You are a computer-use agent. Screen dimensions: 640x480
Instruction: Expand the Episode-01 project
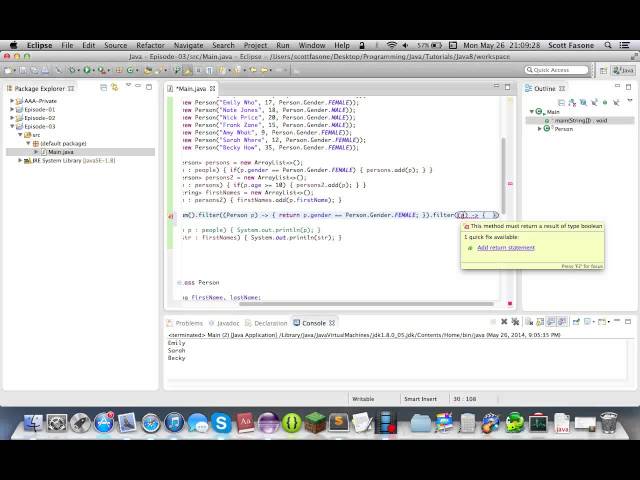click(12, 109)
